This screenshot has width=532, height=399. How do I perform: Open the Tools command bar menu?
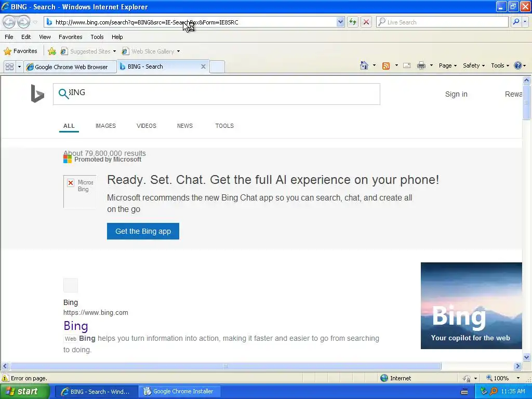[x=500, y=65]
